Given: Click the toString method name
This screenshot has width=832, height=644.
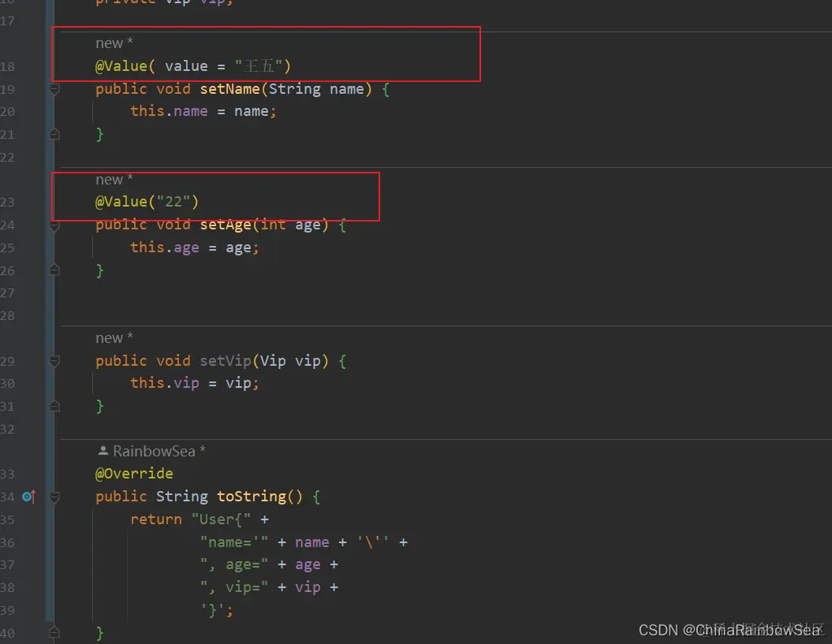Looking at the screenshot, I should pyautogui.click(x=252, y=496).
